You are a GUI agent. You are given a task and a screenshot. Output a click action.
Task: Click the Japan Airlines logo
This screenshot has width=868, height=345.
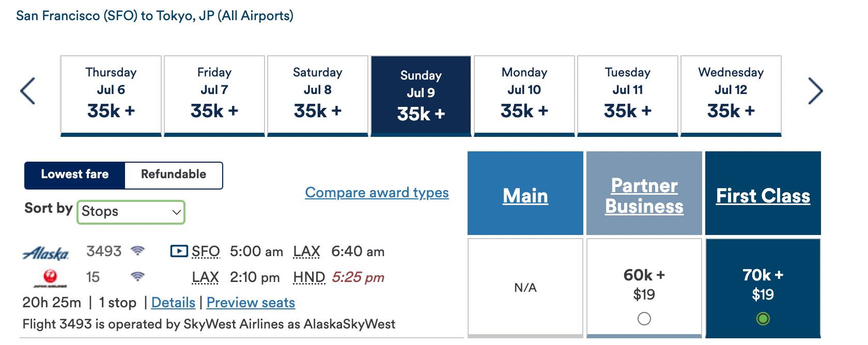click(x=50, y=278)
